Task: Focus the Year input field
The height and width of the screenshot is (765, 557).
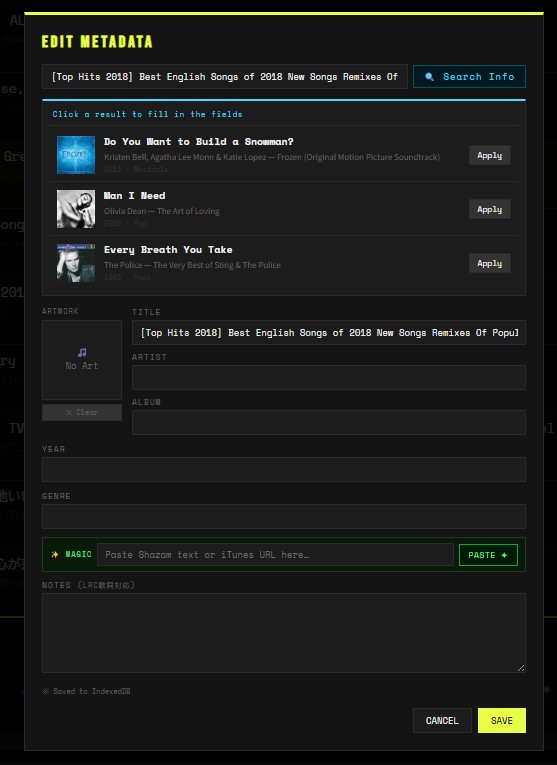Action: coord(284,469)
